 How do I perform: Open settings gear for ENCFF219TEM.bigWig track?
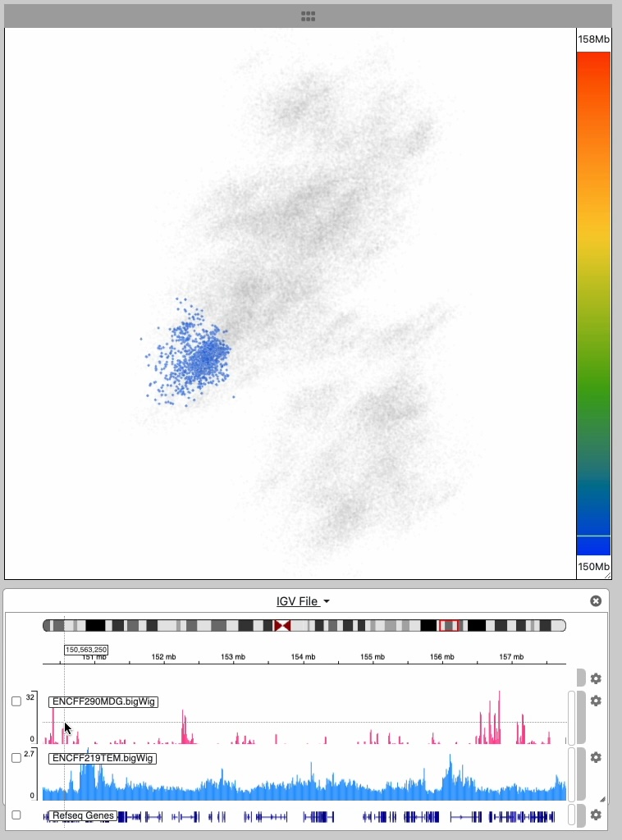(596, 757)
